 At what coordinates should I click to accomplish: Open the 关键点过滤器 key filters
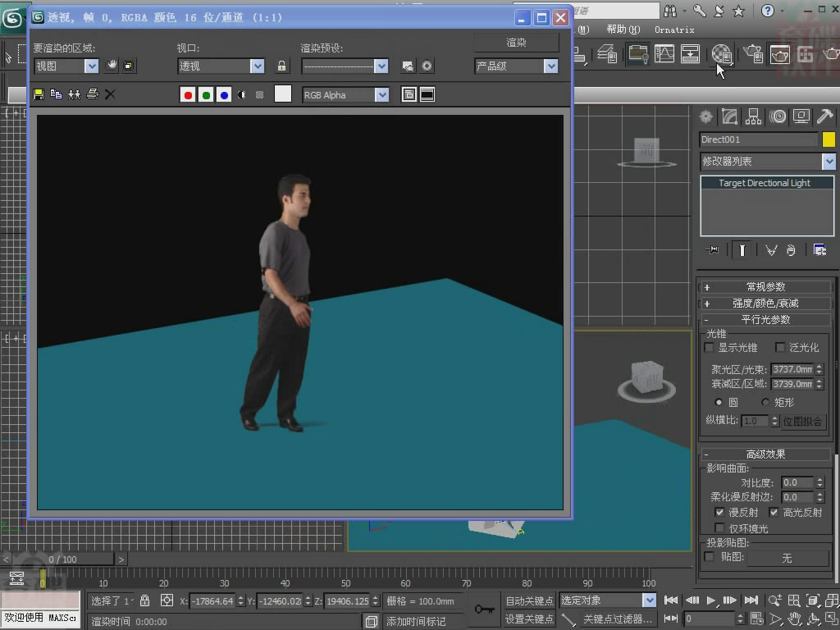pyautogui.click(x=617, y=619)
